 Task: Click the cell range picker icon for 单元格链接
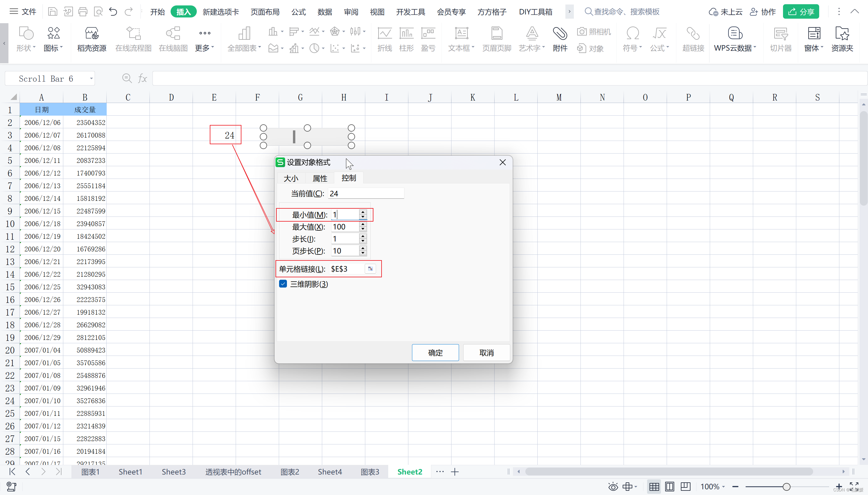pos(370,269)
